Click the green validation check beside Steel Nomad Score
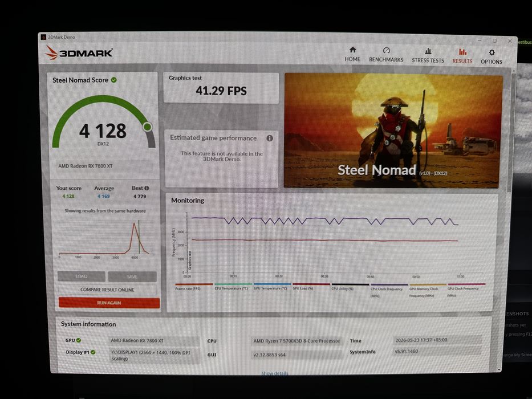This screenshot has height=399, width=532. tap(114, 80)
